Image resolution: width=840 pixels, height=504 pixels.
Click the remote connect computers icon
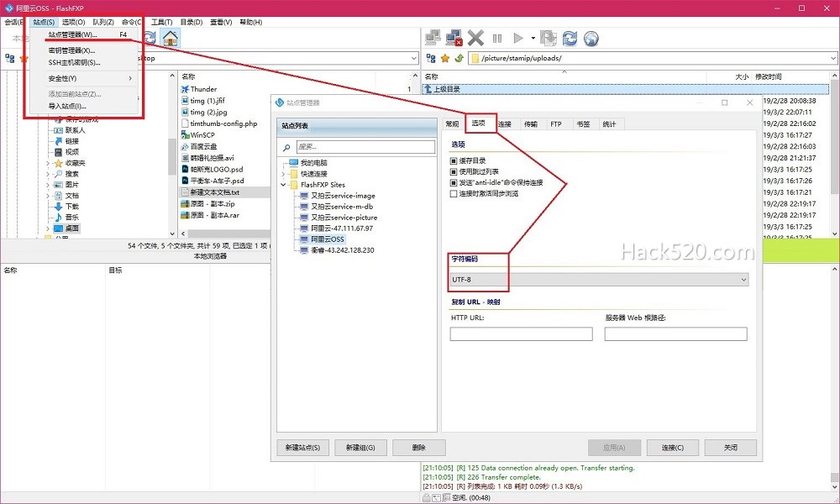click(433, 38)
